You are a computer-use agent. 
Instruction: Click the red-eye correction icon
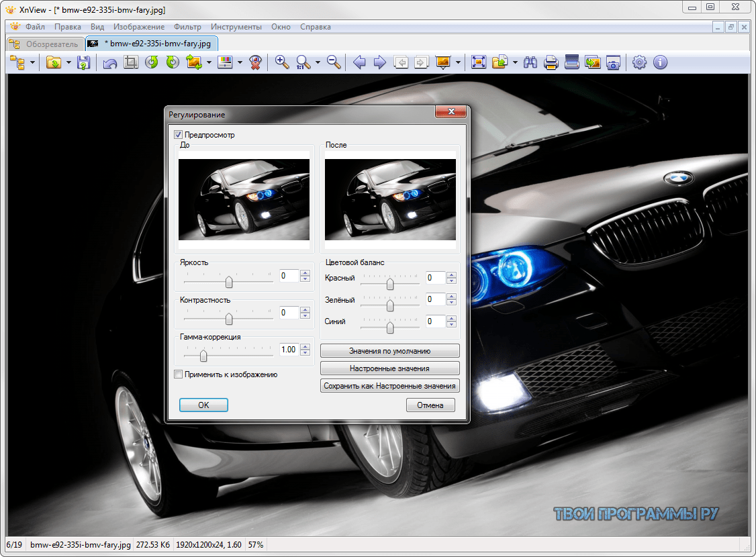pyautogui.click(x=256, y=62)
